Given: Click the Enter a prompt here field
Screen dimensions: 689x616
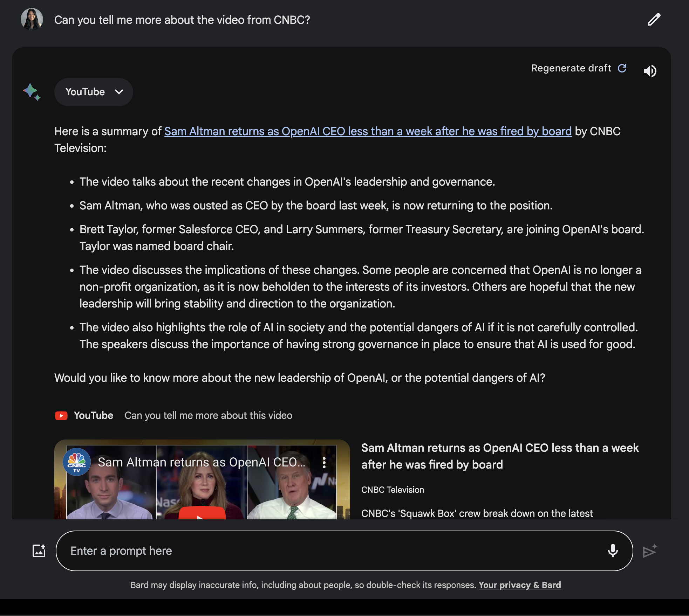Looking at the screenshot, I should [x=329, y=551].
